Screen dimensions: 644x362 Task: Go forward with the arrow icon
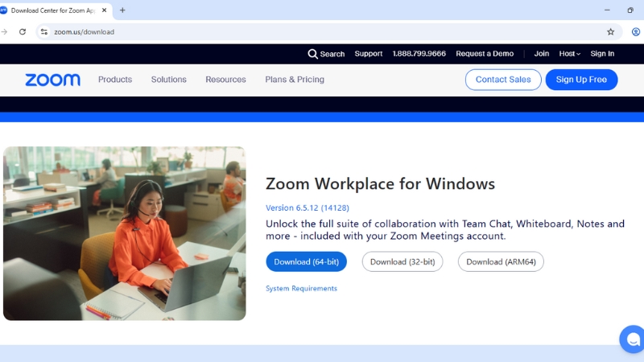click(x=4, y=31)
